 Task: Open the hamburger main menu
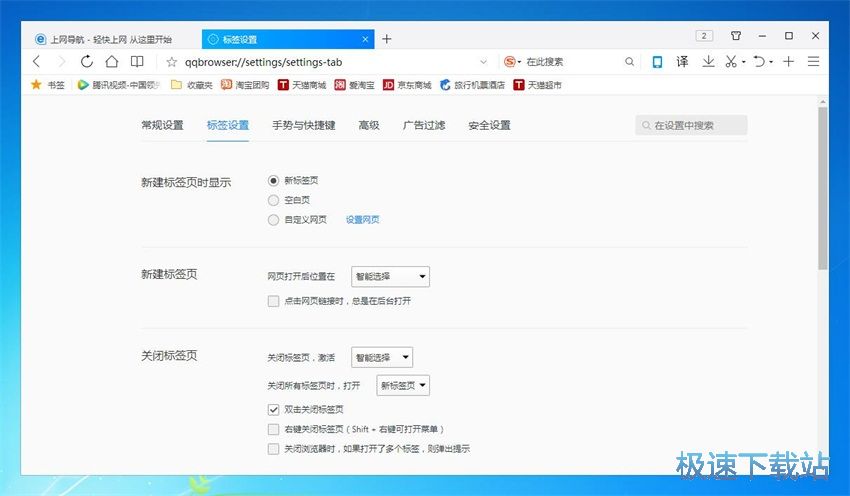click(x=813, y=62)
